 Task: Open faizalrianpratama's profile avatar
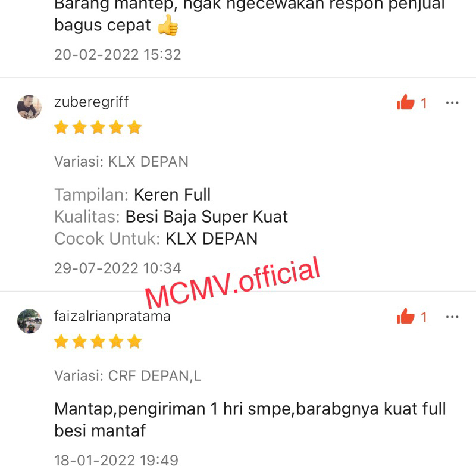[x=29, y=321]
